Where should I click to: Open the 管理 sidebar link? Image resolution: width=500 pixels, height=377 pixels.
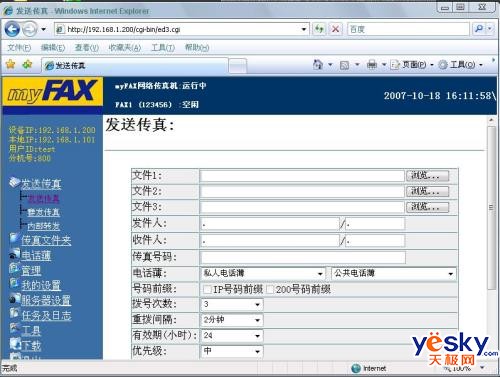pos(31,270)
